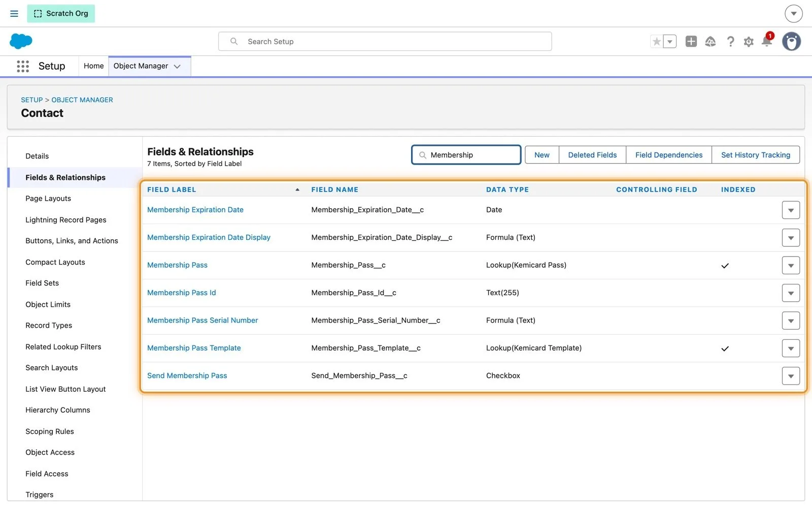Sort by the FIELD NAME column
Screen dimensions: 812x508
coord(335,189)
